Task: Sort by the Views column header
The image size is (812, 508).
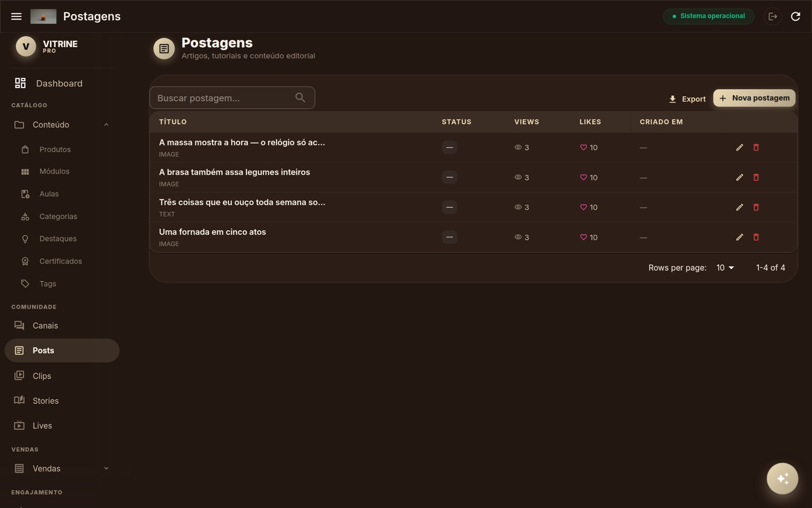Action: [x=526, y=122]
